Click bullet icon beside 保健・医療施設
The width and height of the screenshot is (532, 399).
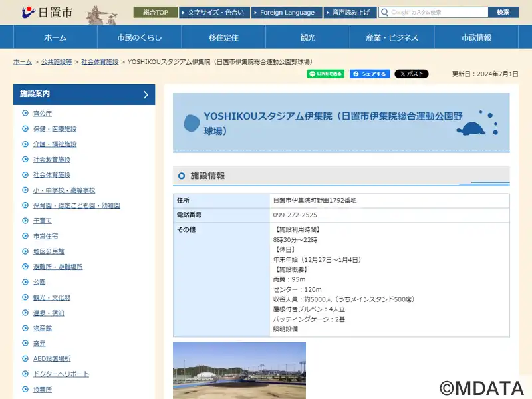[x=25, y=128]
